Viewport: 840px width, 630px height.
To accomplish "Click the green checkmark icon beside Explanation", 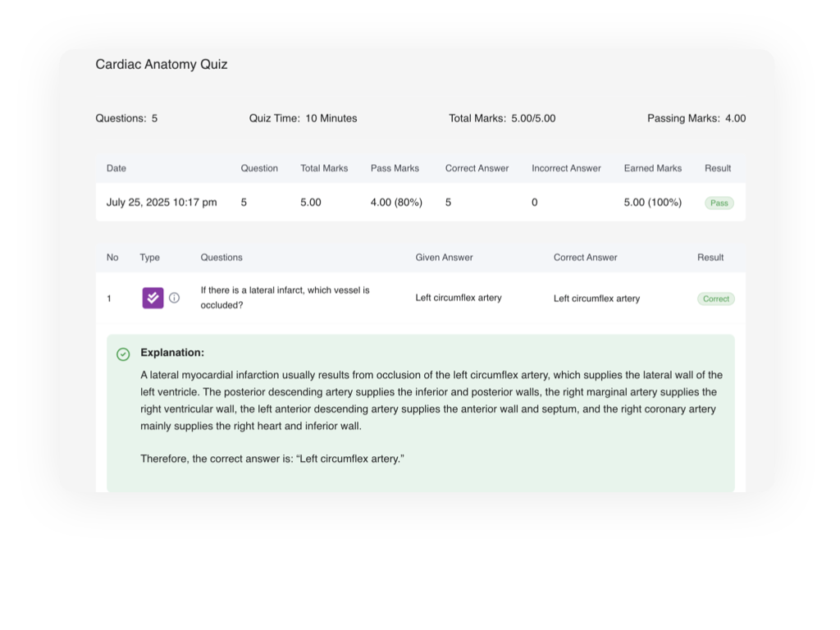I will pos(123,354).
